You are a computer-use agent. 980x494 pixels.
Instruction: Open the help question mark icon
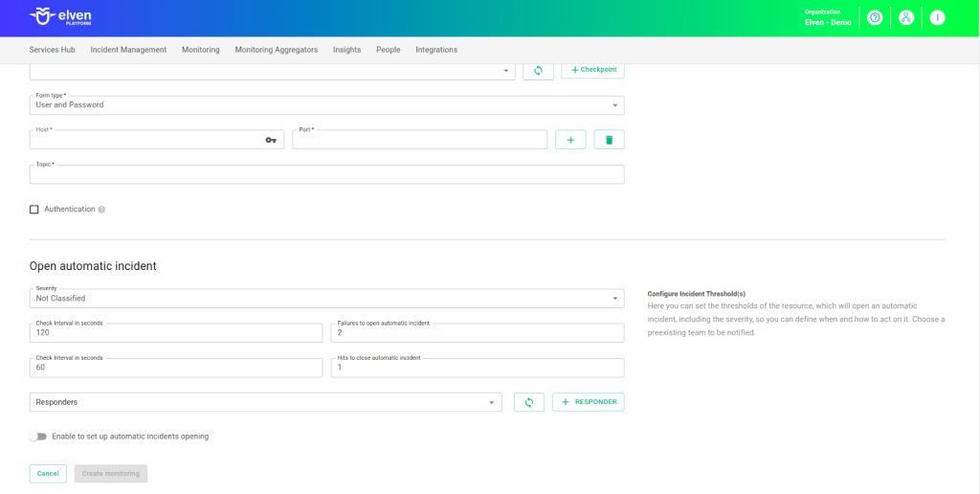click(874, 18)
